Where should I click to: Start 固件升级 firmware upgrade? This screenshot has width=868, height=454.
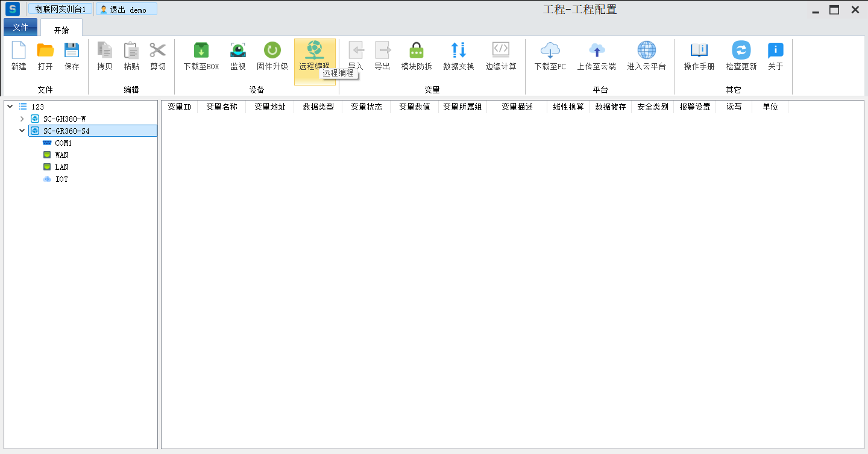[272, 51]
